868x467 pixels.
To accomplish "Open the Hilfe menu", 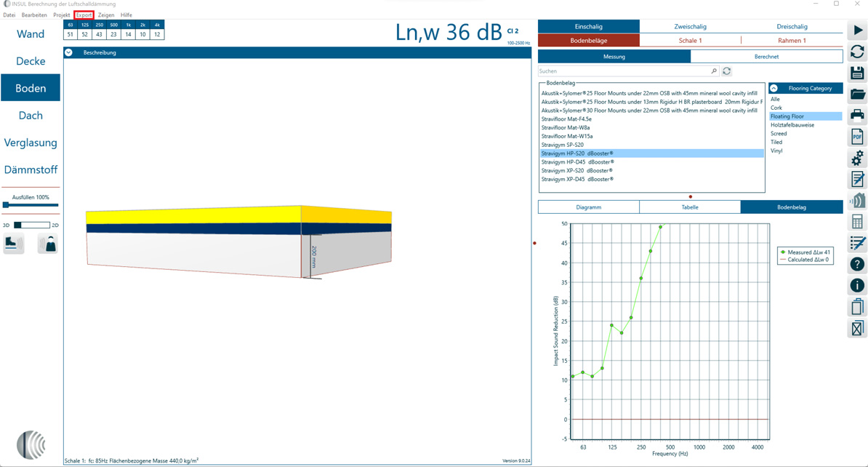I will click(x=126, y=15).
